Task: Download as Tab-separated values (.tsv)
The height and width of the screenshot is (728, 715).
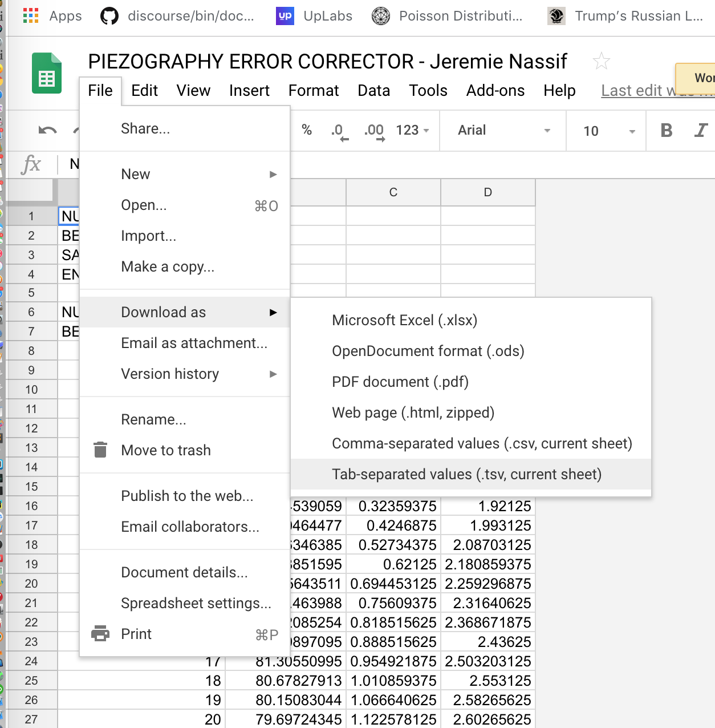Action: 466,474
